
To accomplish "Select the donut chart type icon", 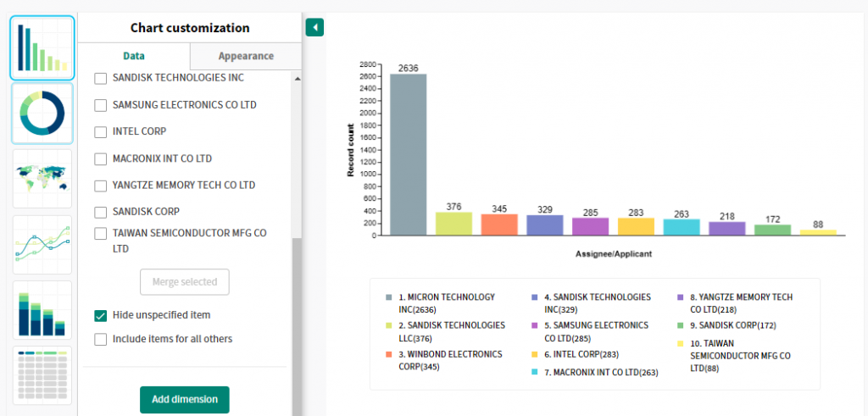I will click(42, 114).
